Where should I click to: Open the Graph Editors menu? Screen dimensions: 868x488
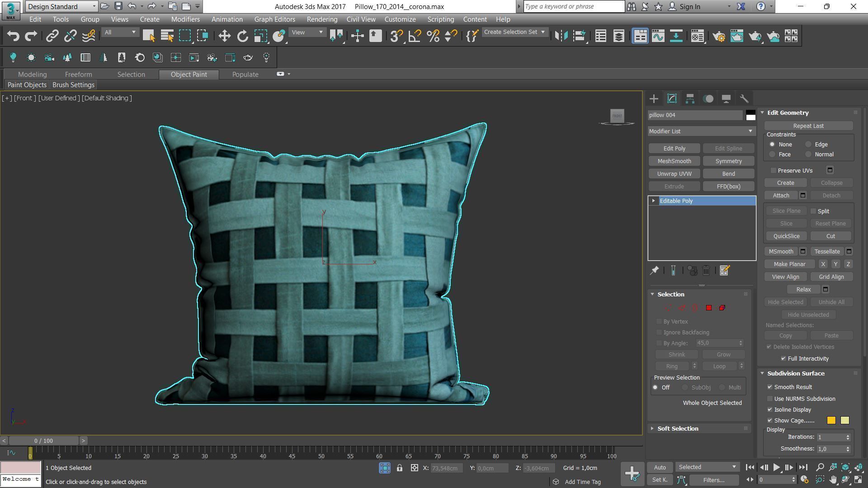pos(274,19)
